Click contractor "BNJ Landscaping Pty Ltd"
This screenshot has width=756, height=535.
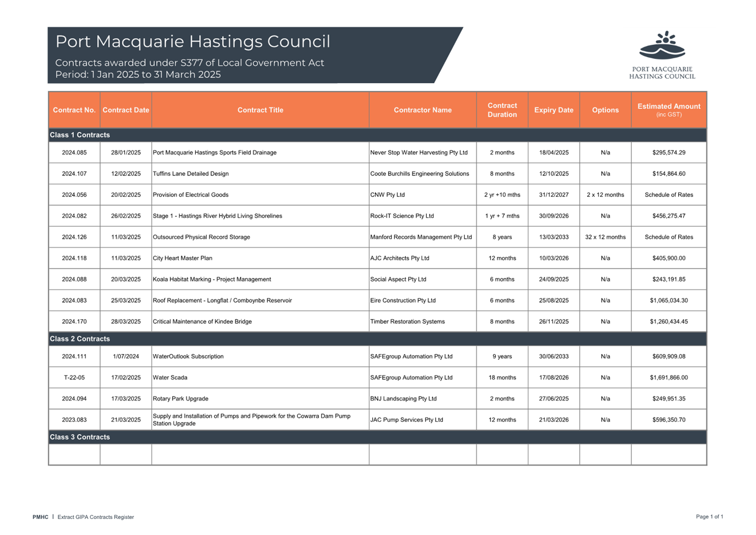click(404, 399)
